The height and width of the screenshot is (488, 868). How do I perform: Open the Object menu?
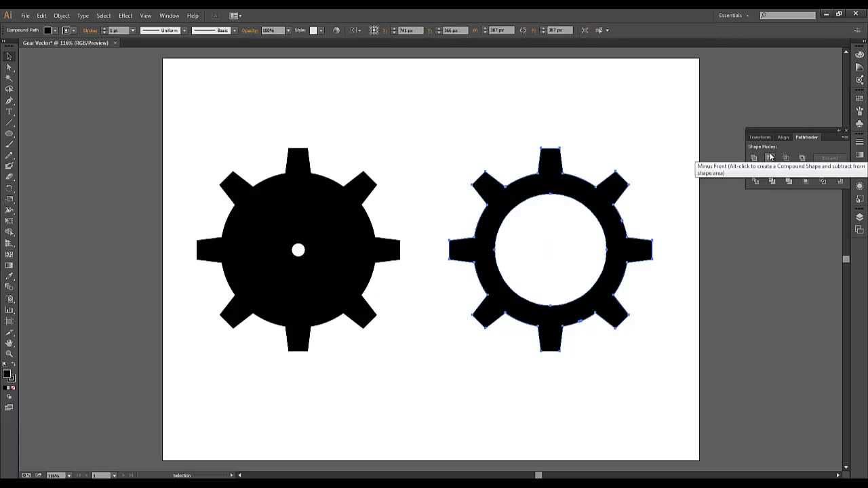tap(61, 15)
